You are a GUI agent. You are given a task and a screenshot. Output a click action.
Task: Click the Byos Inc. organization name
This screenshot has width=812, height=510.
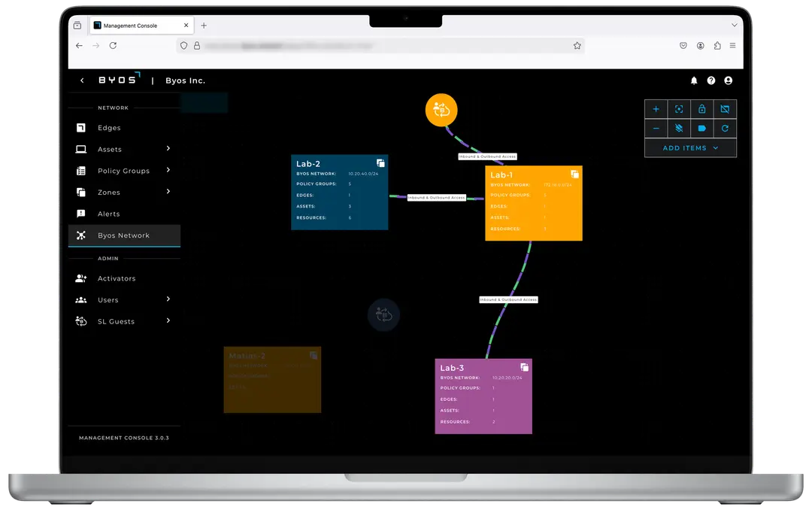coord(186,80)
